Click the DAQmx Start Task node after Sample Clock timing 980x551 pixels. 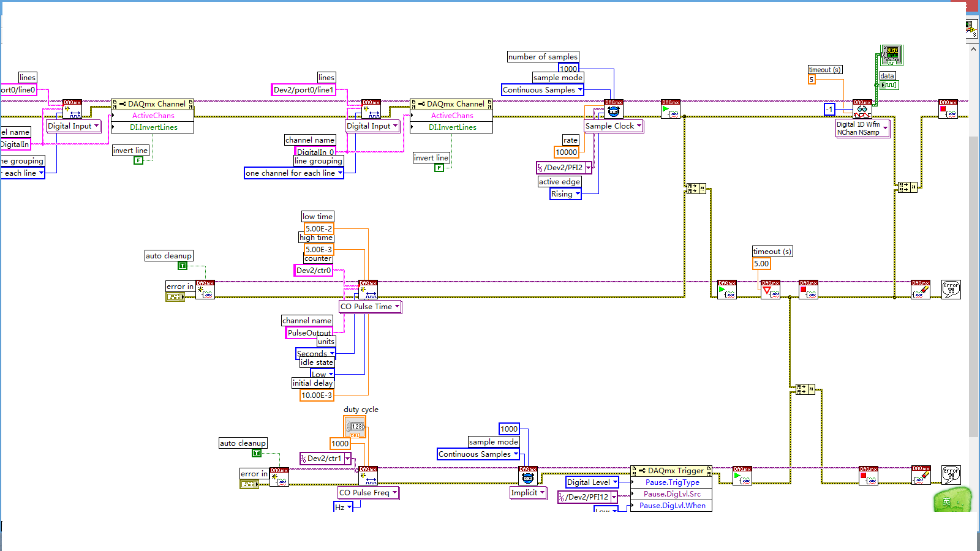click(x=671, y=110)
